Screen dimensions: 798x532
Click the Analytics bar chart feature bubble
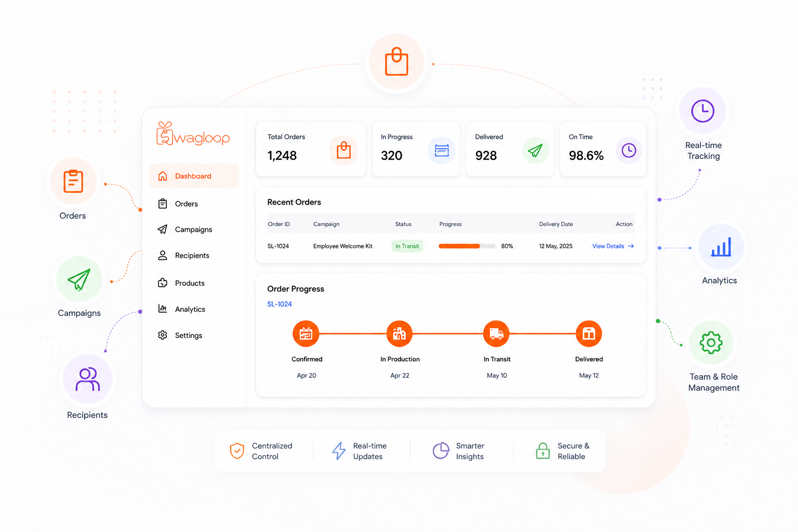[721, 247]
